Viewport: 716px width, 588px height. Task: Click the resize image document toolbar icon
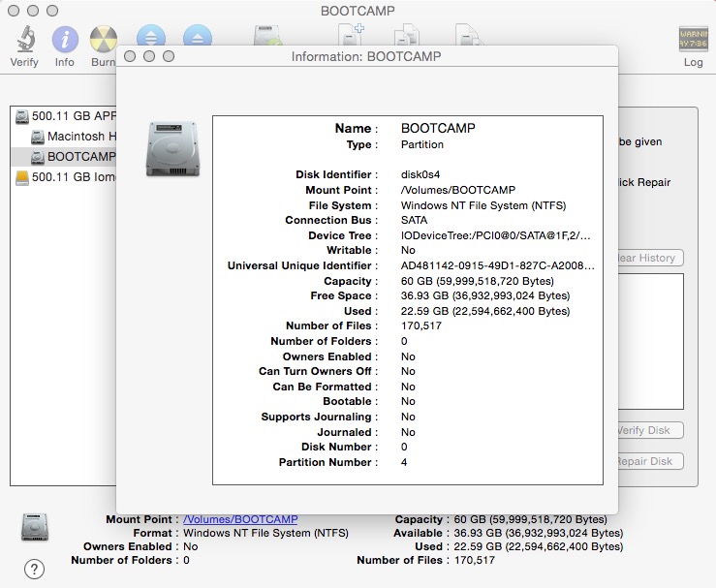coord(469,35)
